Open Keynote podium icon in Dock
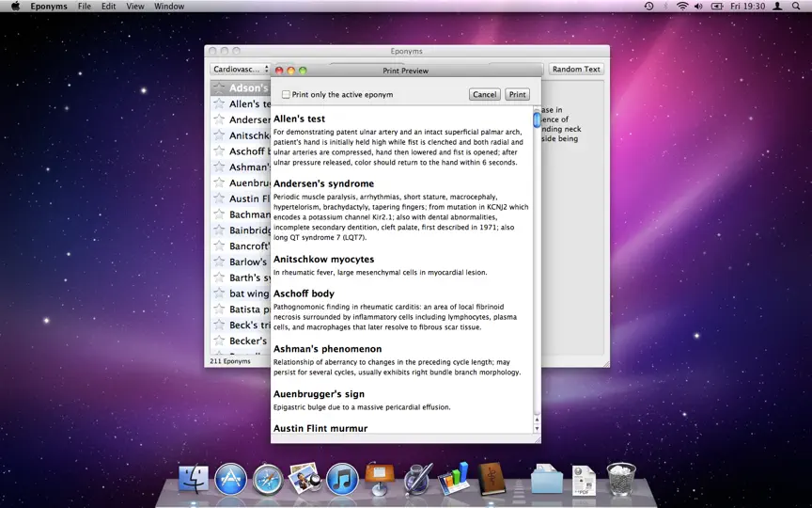 (x=380, y=478)
